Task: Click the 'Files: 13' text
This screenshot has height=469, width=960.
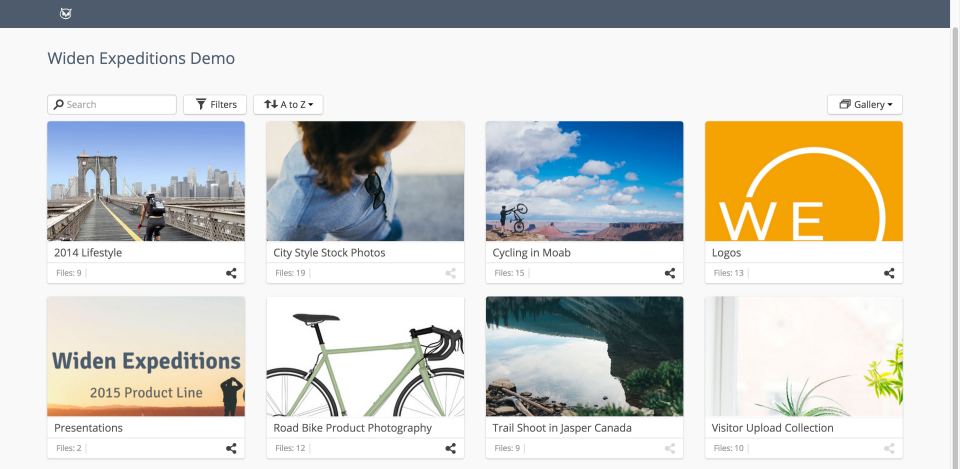Action: (729, 273)
